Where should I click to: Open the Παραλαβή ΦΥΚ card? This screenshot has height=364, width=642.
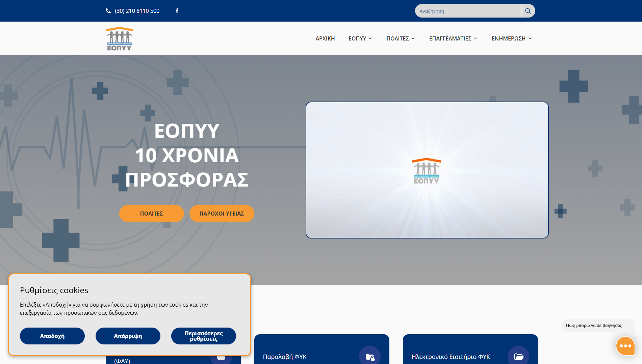coord(322,349)
